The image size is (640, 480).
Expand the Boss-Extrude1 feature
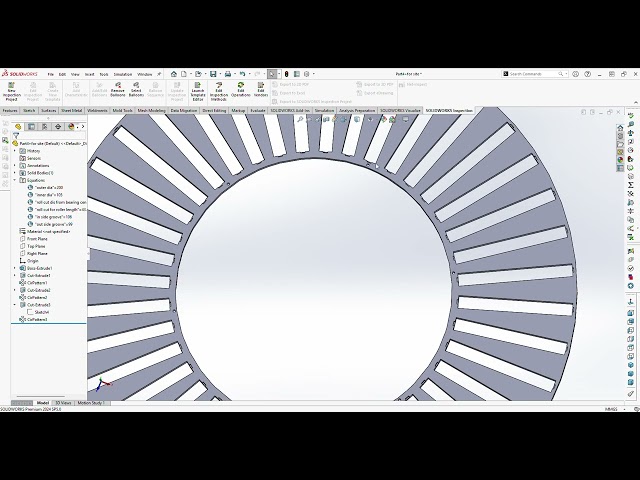pos(15,269)
